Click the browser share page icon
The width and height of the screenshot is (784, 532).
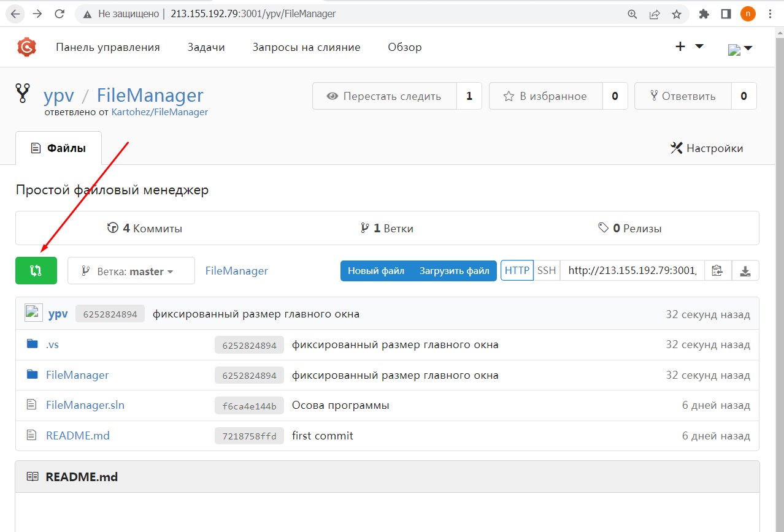655,14
